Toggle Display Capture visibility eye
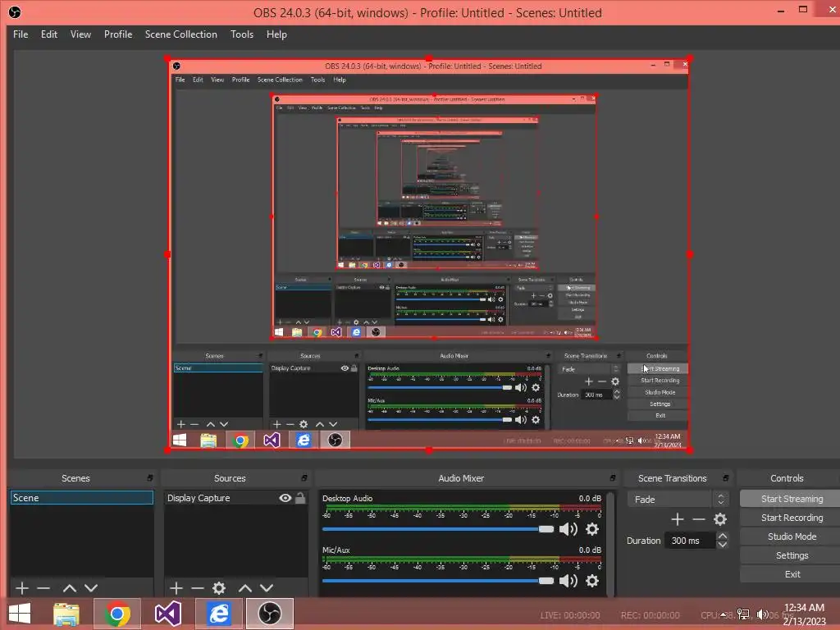The height and width of the screenshot is (630, 840). point(285,498)
